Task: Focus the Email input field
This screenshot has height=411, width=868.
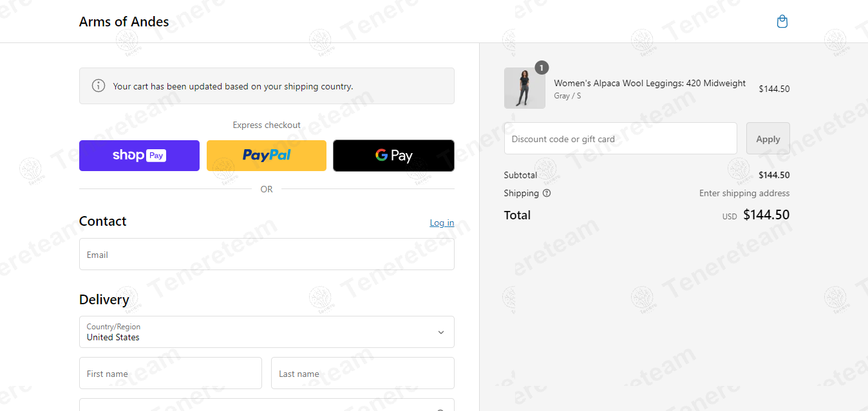Action: pyautogui.click(x=267, y=255)
